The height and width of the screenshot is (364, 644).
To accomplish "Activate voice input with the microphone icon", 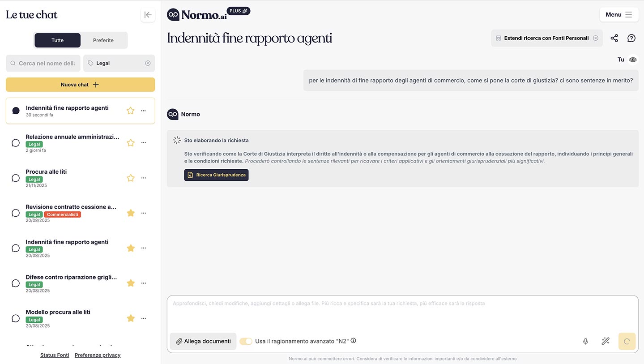I will (x=585, y=341).
